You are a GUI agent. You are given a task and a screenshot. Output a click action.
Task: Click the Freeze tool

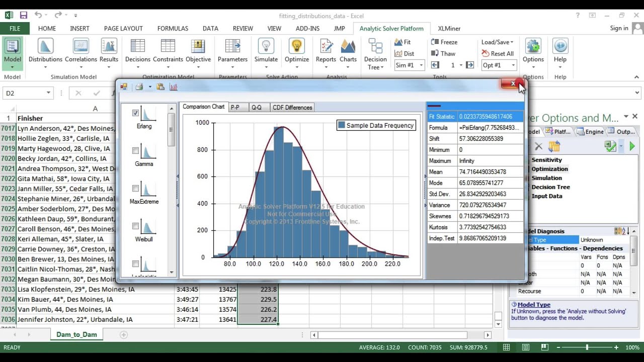(x=444, y=42)
